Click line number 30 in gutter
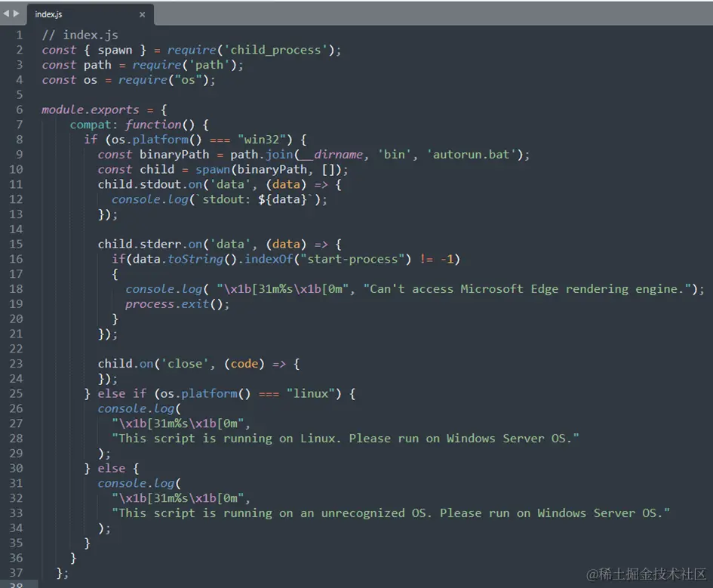 [16, 469]
